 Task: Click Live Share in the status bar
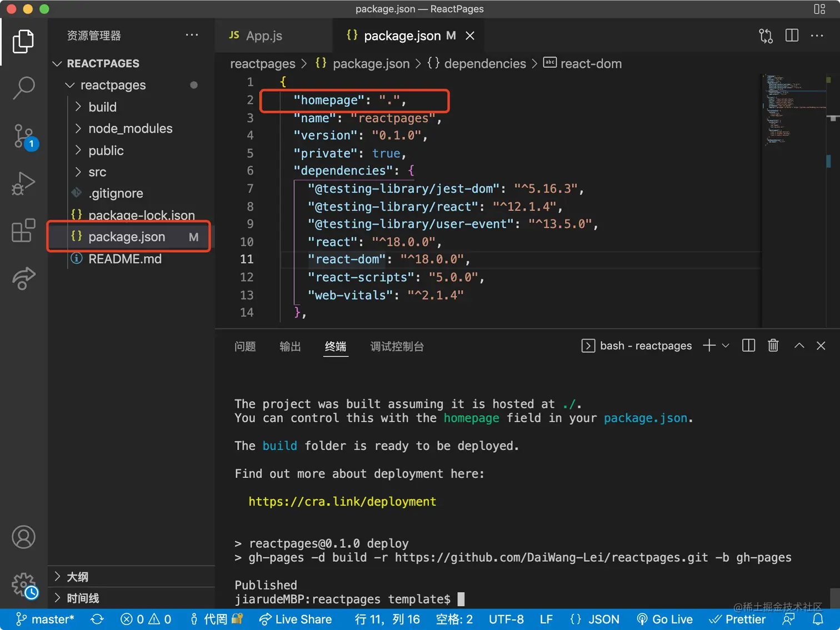point(296,619)
